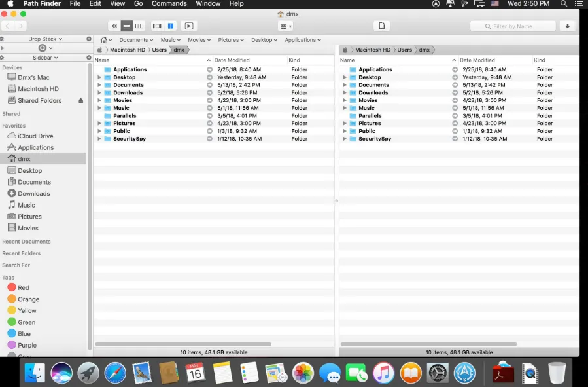Open iTunes from the Dock

pos(384,373)
